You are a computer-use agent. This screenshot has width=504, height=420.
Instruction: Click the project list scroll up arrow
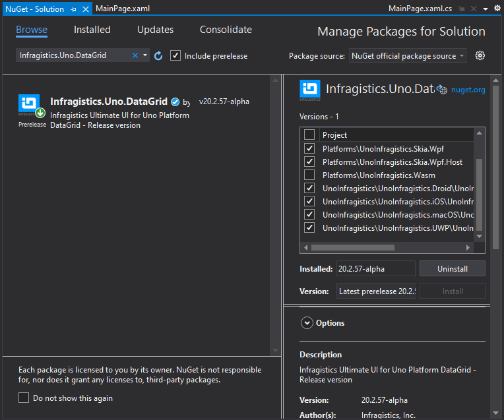click(479, 133)
